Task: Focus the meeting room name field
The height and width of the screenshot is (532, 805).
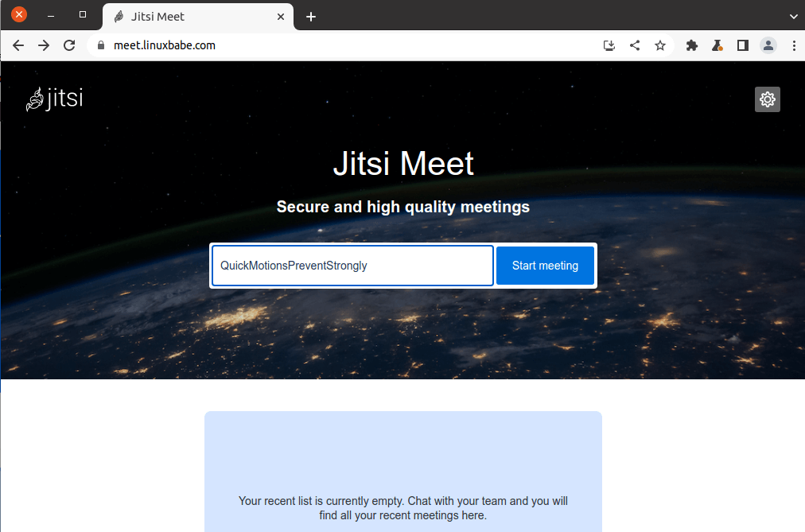Action: coord(352,266)
